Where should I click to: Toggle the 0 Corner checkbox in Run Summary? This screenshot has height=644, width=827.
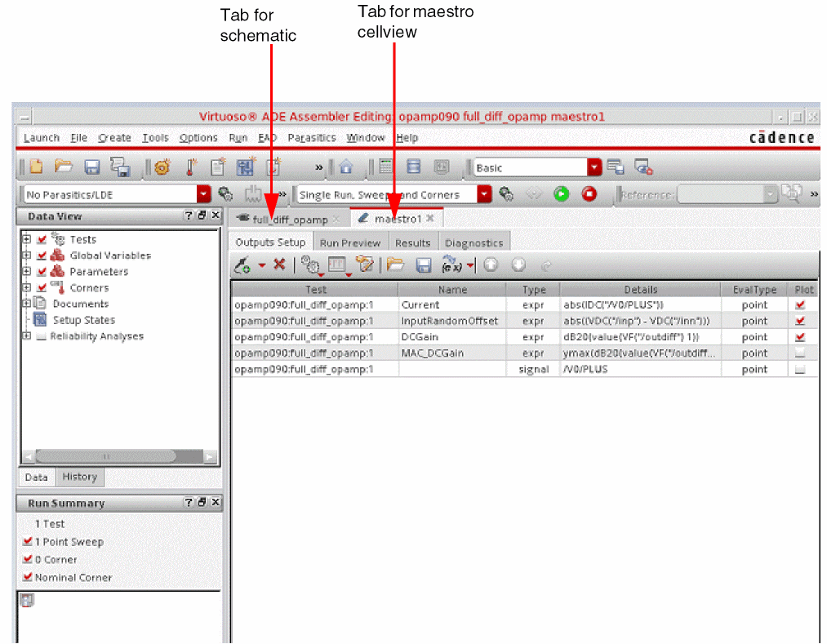pos(28,559)
